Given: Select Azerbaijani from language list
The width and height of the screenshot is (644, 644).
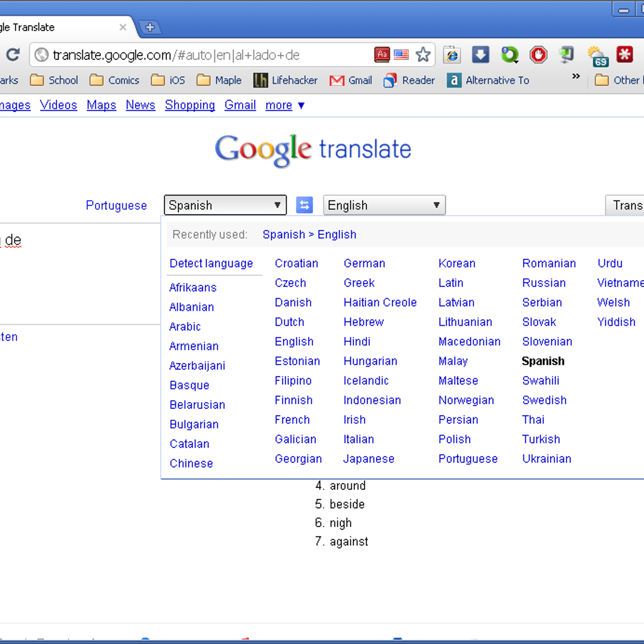Looking at the screenshot, I should [197, 365].
